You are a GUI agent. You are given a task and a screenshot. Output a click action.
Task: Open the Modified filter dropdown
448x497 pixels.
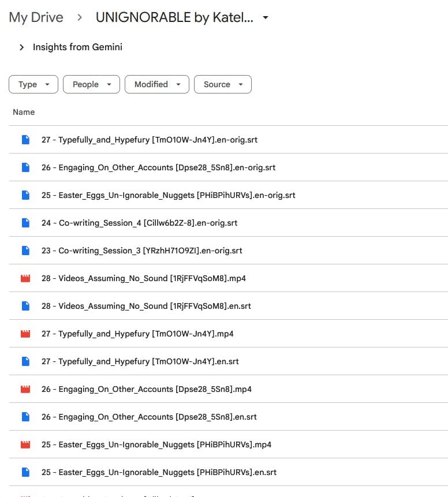[157, 84]
